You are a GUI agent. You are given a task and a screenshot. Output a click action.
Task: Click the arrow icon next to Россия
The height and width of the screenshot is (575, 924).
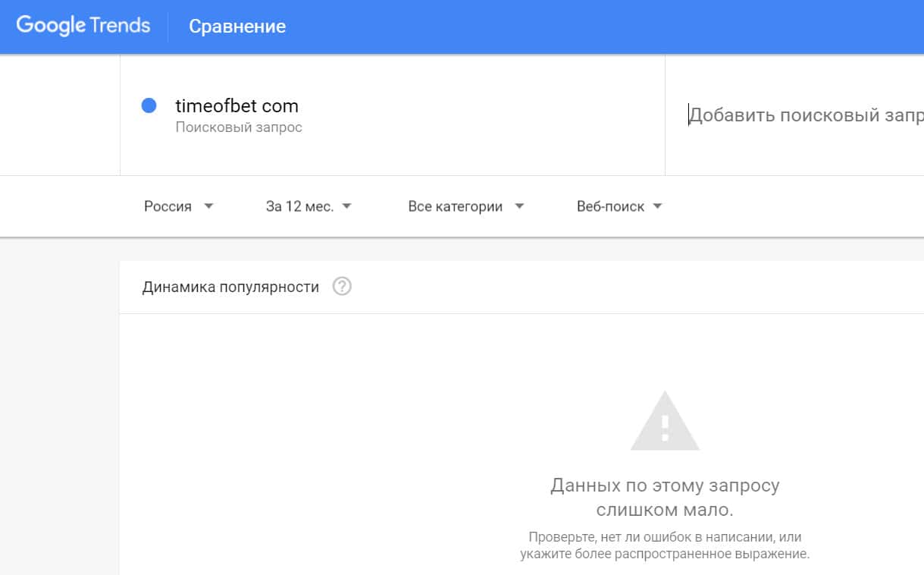pos(209,206)
